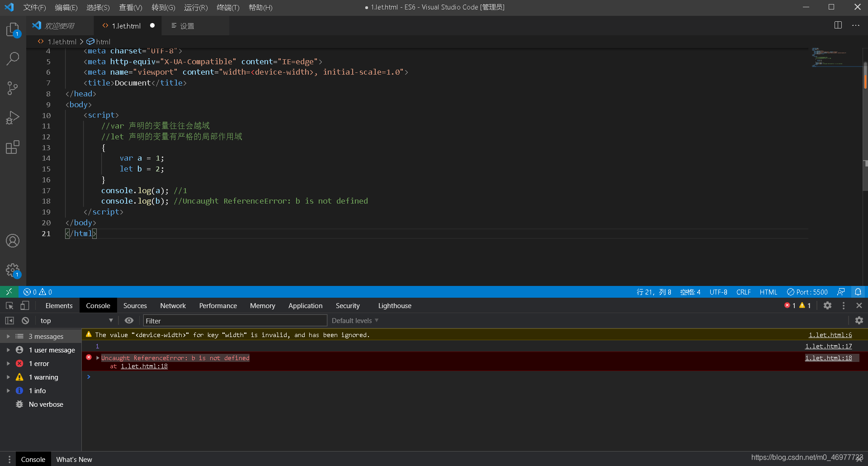868x466 pixels.
Task: Close the 1.let.html tab via unsaved dot
Action: [x=152, y=25]
